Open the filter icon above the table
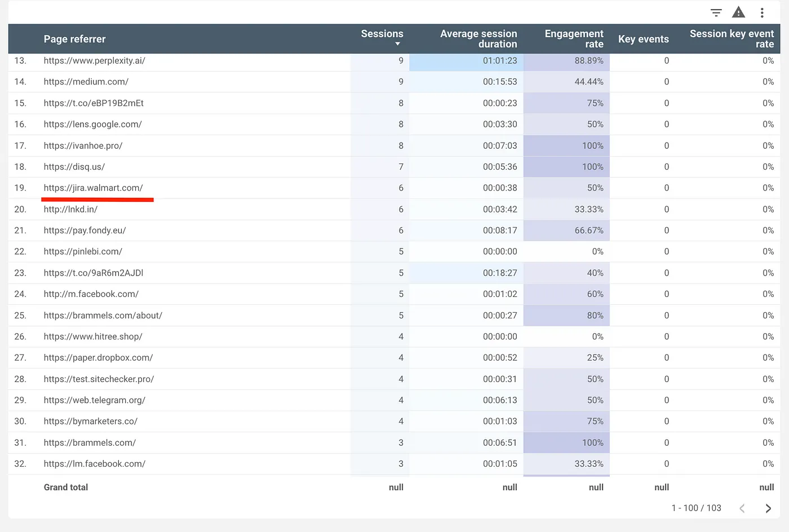Screen dimensions: 789x532 [716, 12]
